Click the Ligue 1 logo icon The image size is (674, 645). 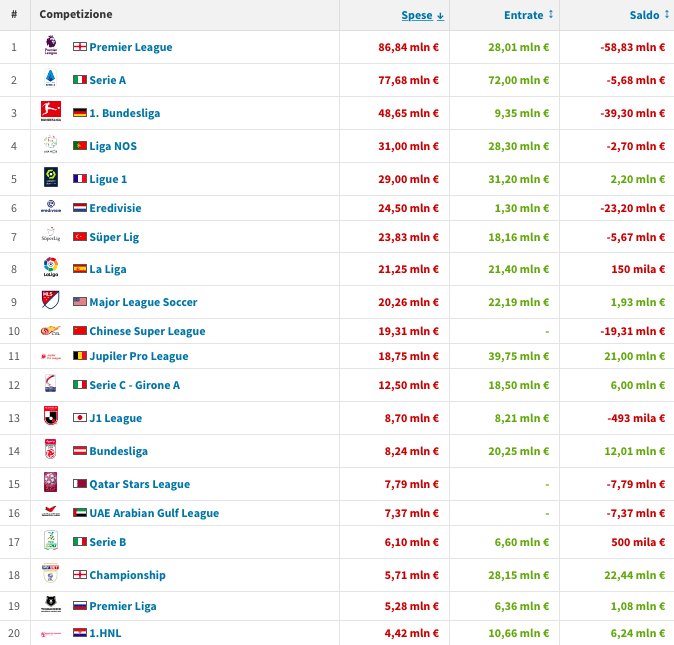click(x=51, y=178)
